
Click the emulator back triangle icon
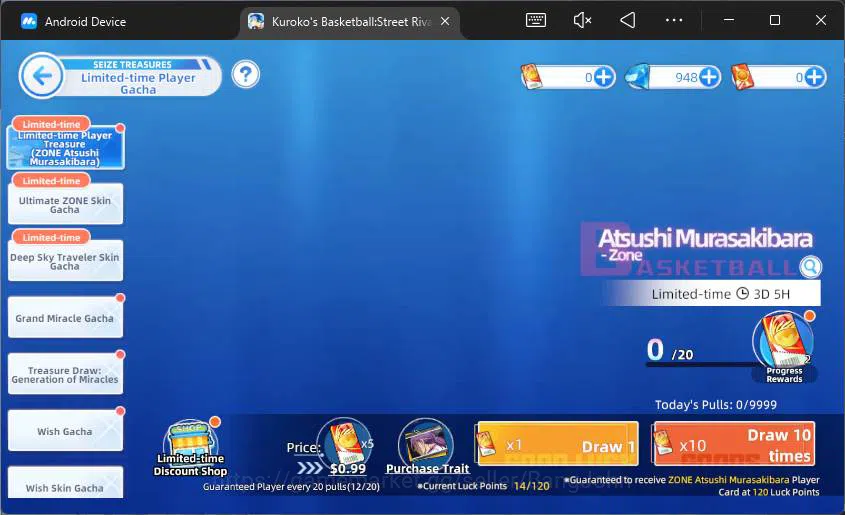pyautogui.click(x=627, y=20)
